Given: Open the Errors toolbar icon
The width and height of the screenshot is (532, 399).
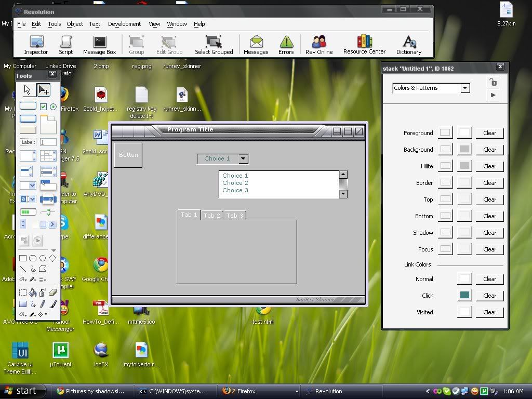Looking at the screenshot, I should tap(286, 45).
